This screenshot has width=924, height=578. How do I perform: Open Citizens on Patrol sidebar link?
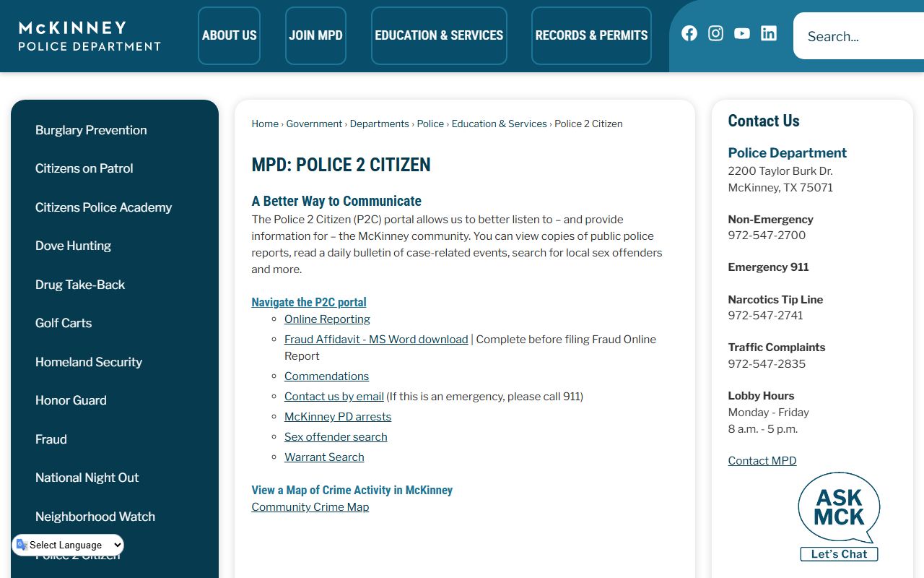tap(84, 168)
